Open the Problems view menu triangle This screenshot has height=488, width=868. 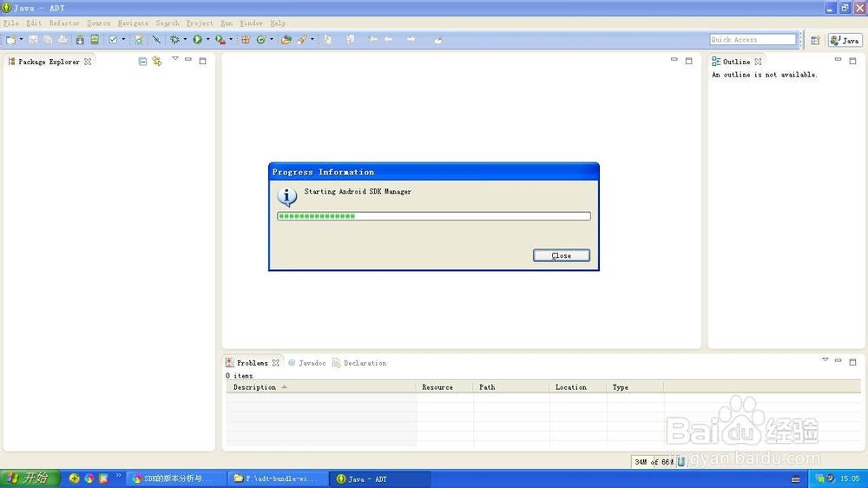click(825, 359)
